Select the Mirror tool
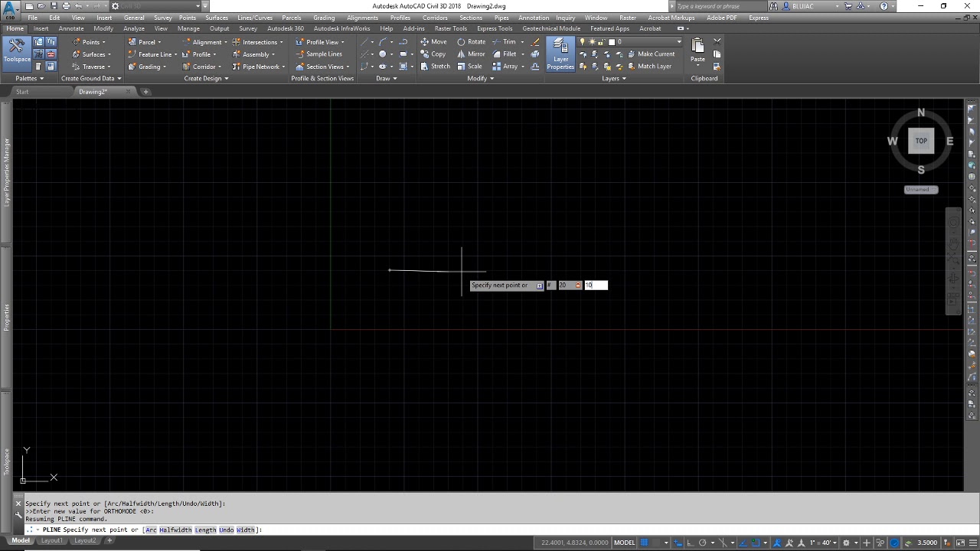The image size is (980, 551). coord(471,54)
